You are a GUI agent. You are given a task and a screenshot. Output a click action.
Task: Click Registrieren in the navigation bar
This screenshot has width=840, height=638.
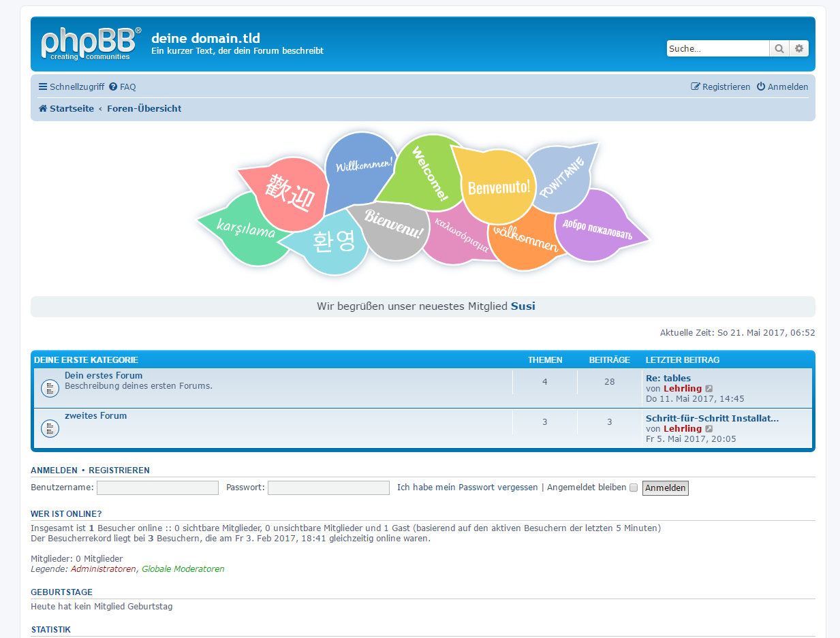(721, 87)
